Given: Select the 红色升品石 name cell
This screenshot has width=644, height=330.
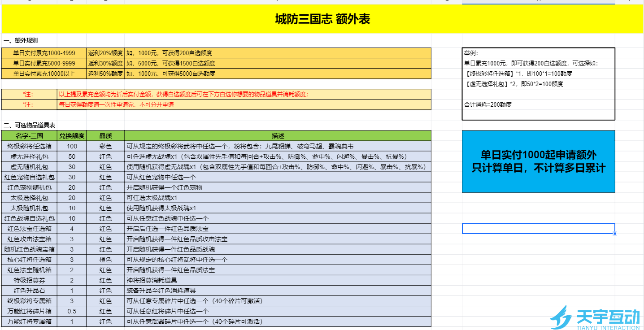Looking at the screenshot, I should [29, 291].
